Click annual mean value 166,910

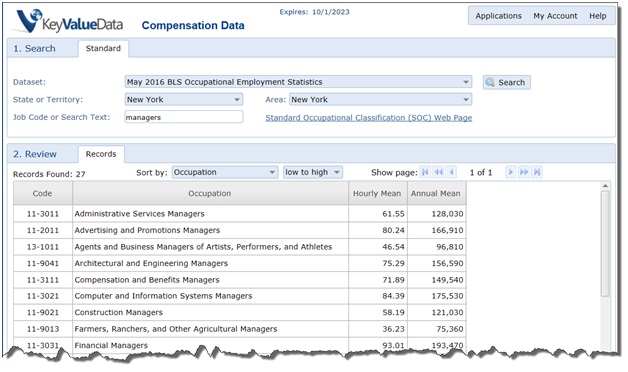pyautogui.click(x=447, y=230)
